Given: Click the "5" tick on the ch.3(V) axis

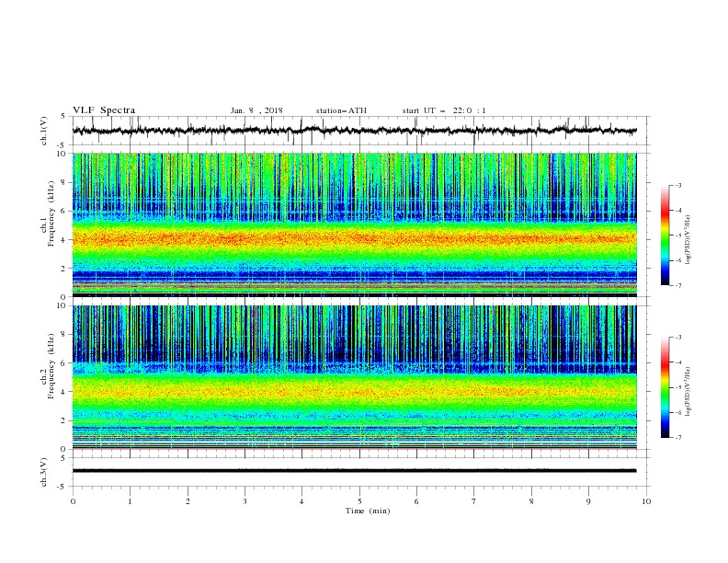Looking at the screenshot, I should tap(63, 457).
